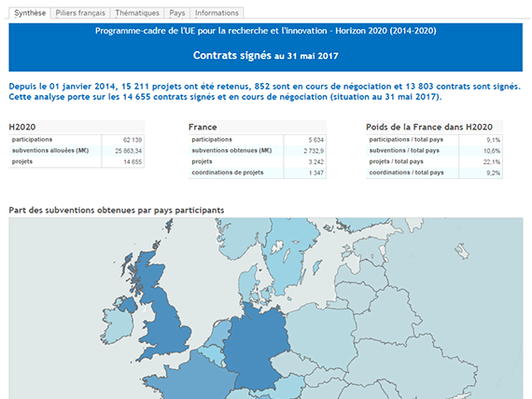This screenshot has height=399, width=532.
Task: Select the 'subventions allouées (M€)' row label
Action: coord(50,150)
